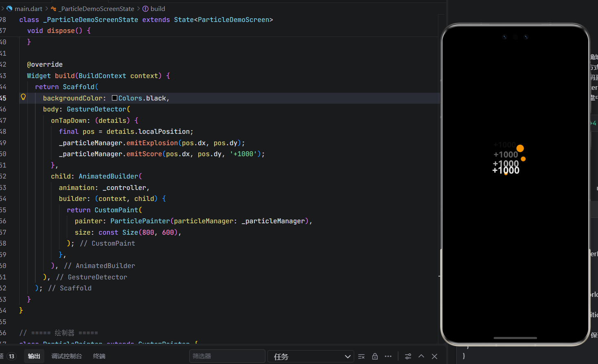Tap the large orange particle in emulator

click(520, 148)
